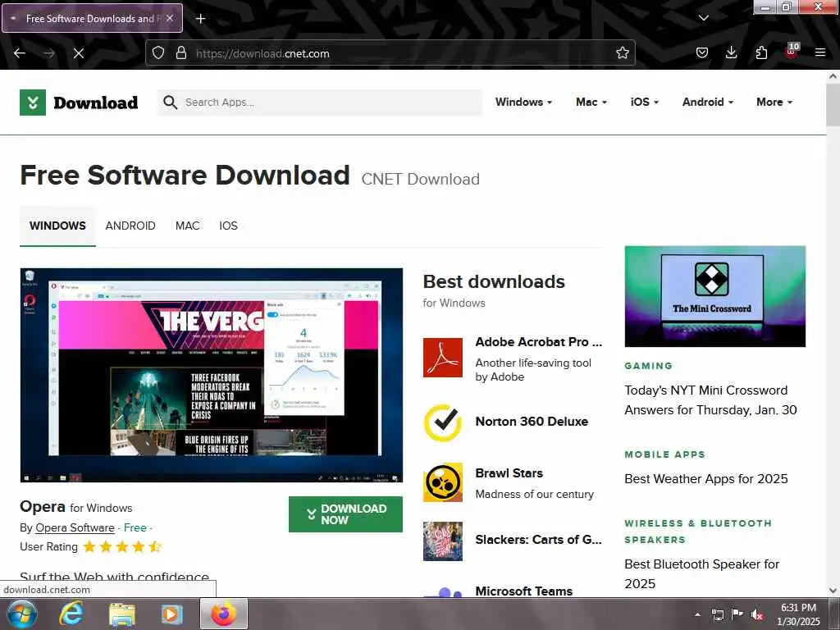This screenshot has width=840, height=630.
Task: Click the Adobe Acrobat Pro icon
Action: (442, 358)
